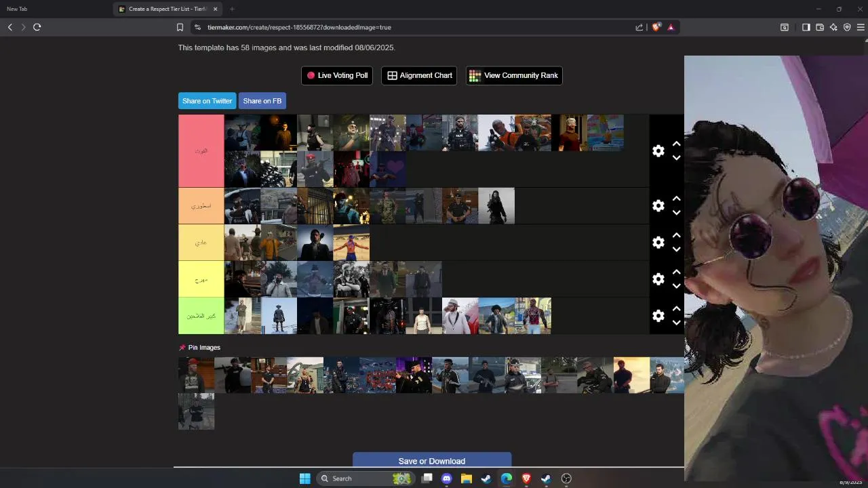
Task: Select the blonde woman image in unranked pool
Action: pos(305,375)
